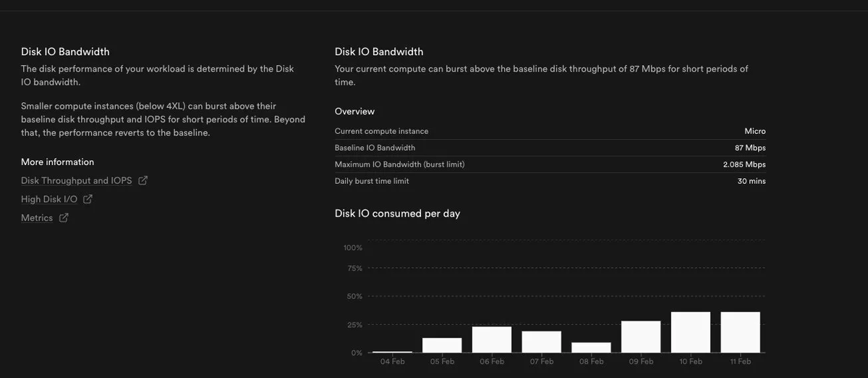
Task: Click the '30 mins' burst time value
Action: point(752,181)
